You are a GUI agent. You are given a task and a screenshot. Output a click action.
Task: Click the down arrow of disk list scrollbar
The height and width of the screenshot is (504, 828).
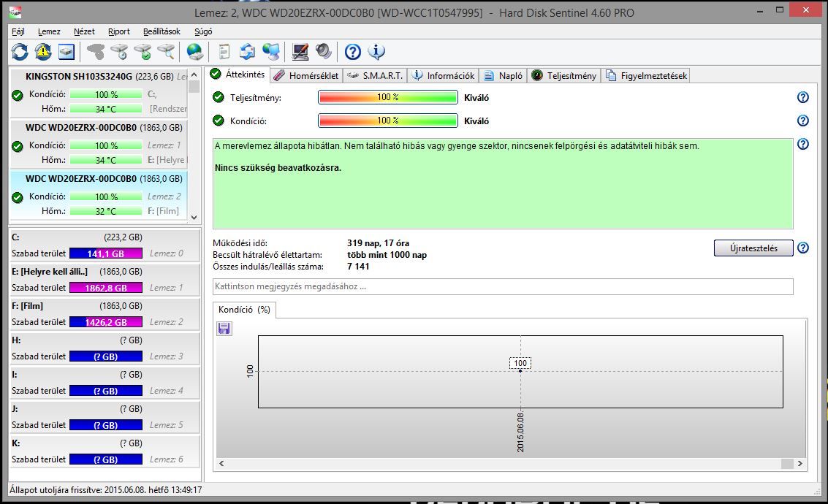(194, 217)
